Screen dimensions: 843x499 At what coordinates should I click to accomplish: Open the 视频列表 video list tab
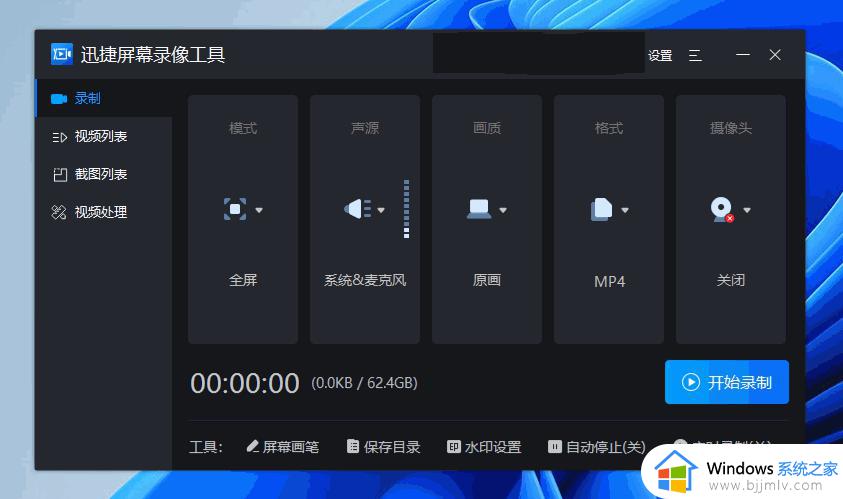pyautogui.click(x=104, y=137)
